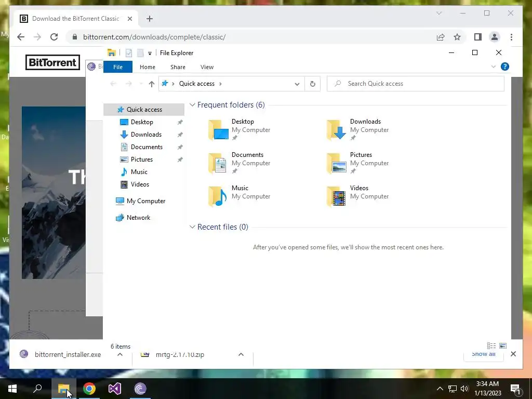Collapse the Recent files group

tap(192, 227)
